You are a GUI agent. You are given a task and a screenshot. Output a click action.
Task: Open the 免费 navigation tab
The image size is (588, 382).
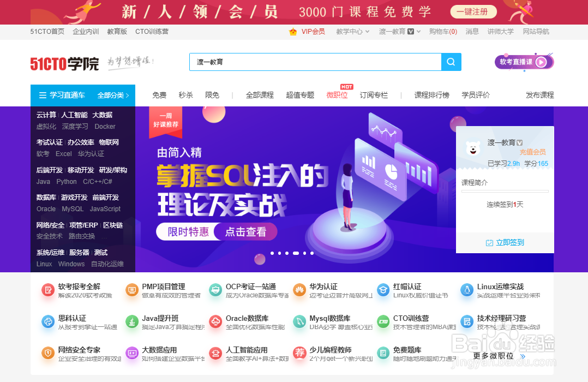click(x=159, y=95)
